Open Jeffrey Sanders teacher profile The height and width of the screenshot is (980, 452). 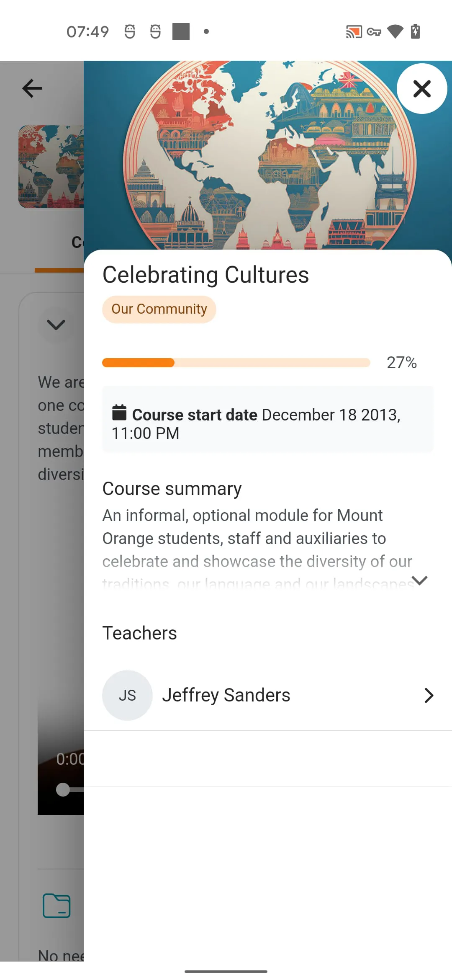click(226, 695)
